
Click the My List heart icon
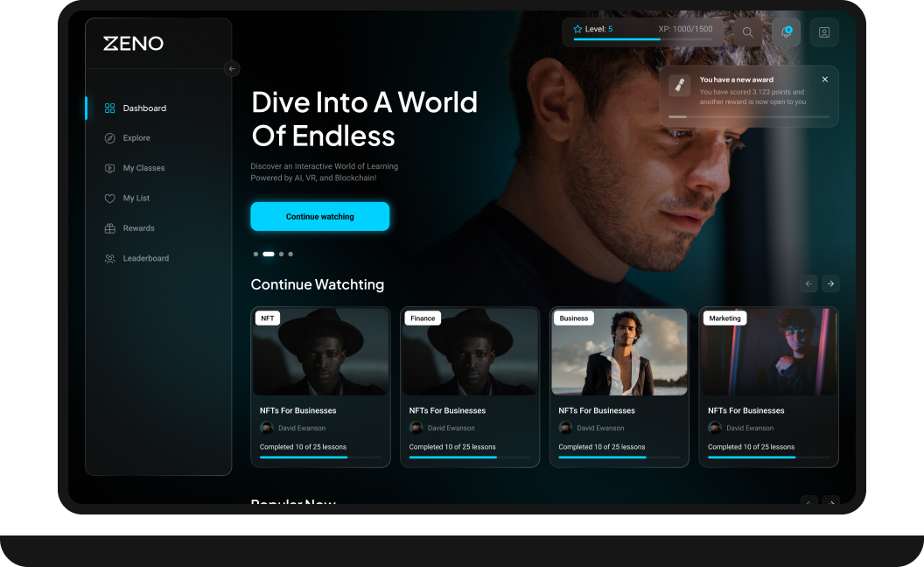[x=110, y=199]
